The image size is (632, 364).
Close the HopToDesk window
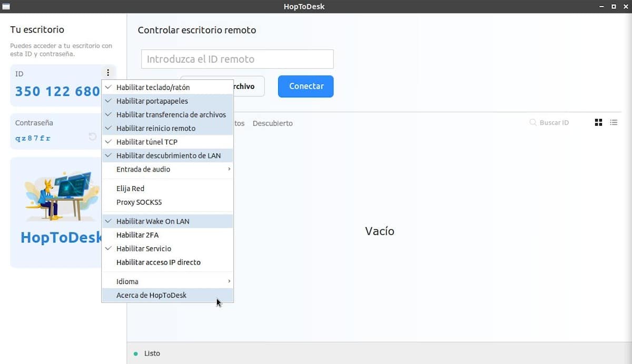click(625, 6)
